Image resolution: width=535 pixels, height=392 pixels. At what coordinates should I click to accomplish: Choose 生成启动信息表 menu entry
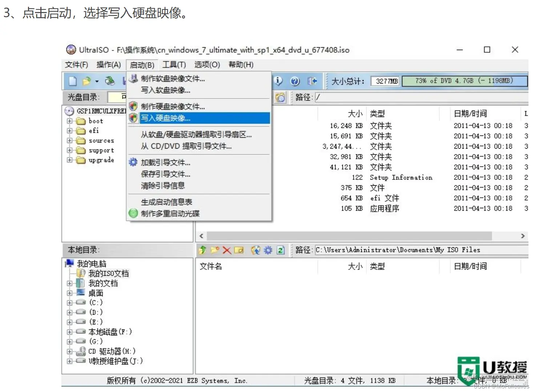[199, 202]
